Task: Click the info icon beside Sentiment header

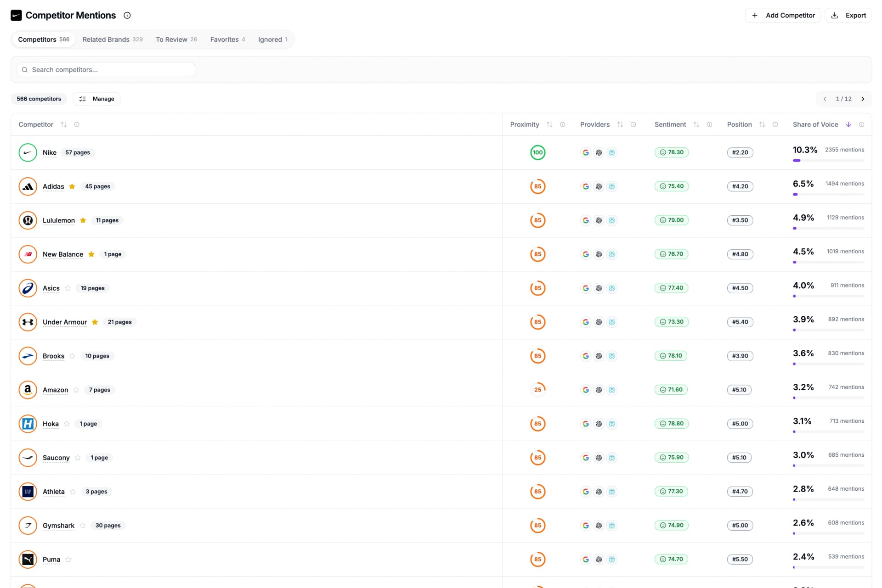Action: tap(709, 124)
